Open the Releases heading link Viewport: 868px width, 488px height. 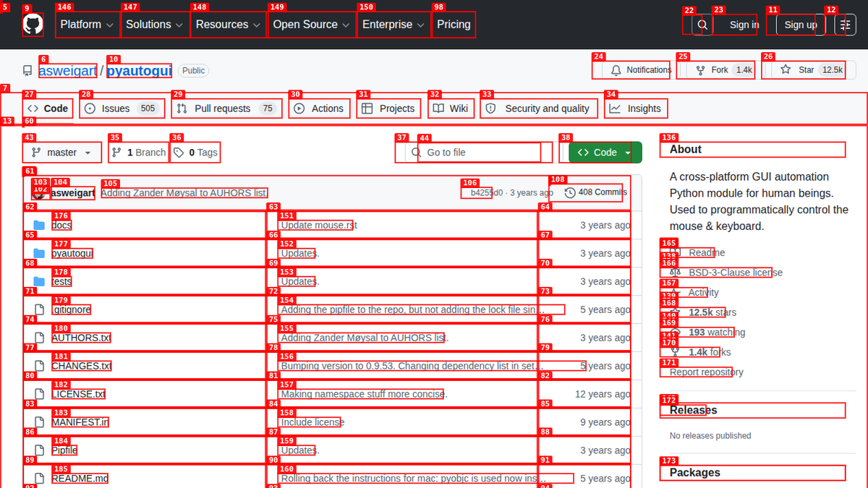[693, 411]
